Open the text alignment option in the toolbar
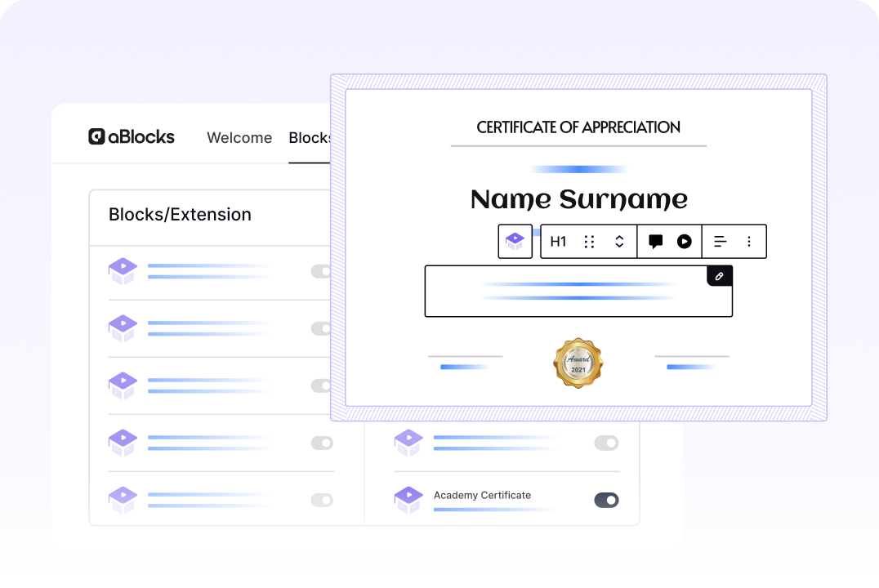 click(x=721, y=242)
